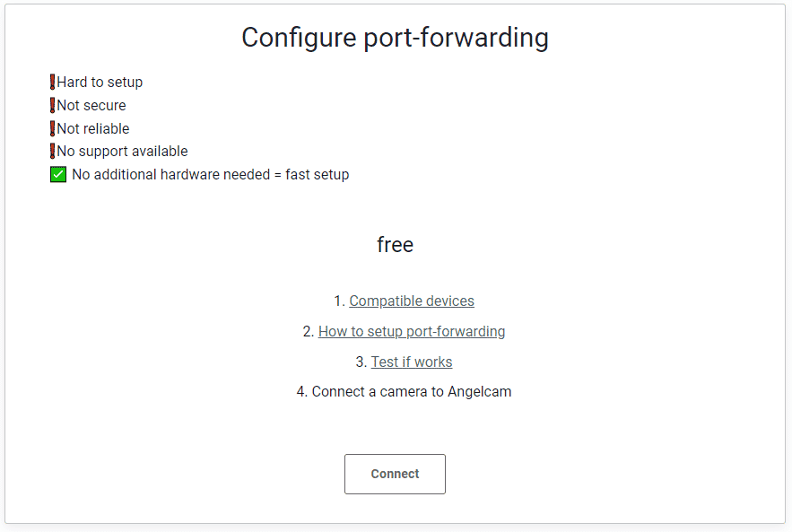Click step number 3 before Test if works
The width and height of the screenshot is (792, 532).
(361, 362)
